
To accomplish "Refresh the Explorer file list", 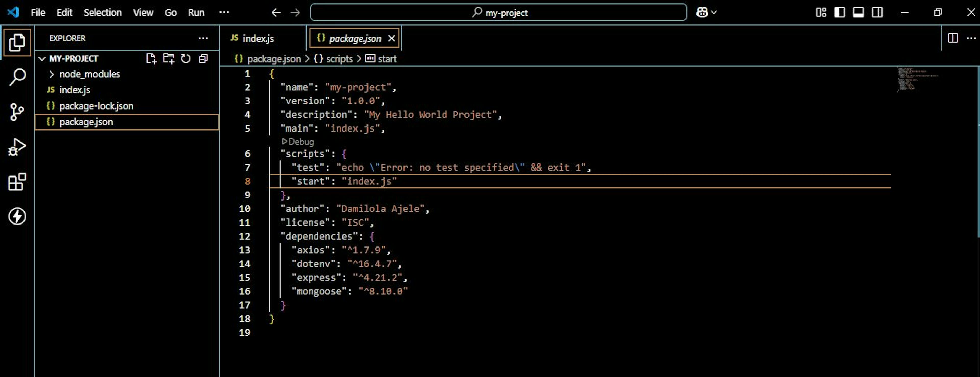I will (x=186, y=59).
